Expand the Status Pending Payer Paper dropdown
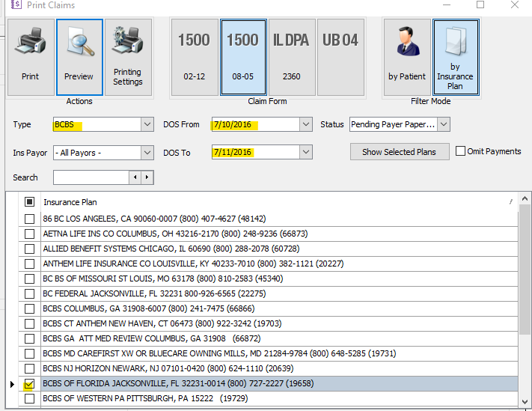Image resolution: width=532 pixels, height=411 pixels. 444,124
